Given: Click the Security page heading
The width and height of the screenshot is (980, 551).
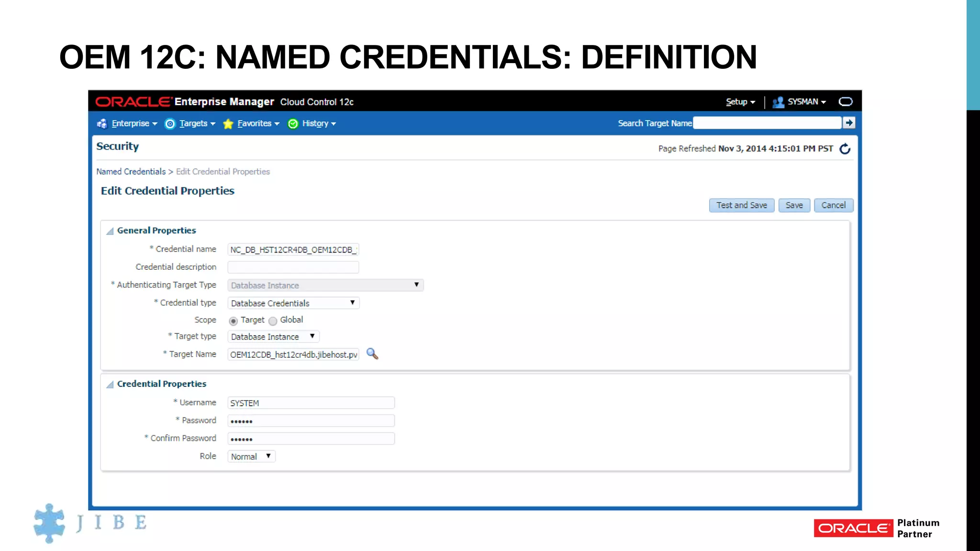Looking at the screenshot, I should click(x=118, y=146).
